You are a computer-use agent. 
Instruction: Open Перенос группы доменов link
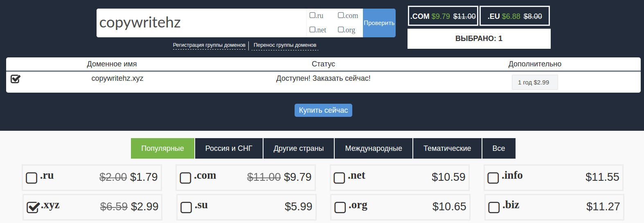pyautogui.click(x=285, y=45)
